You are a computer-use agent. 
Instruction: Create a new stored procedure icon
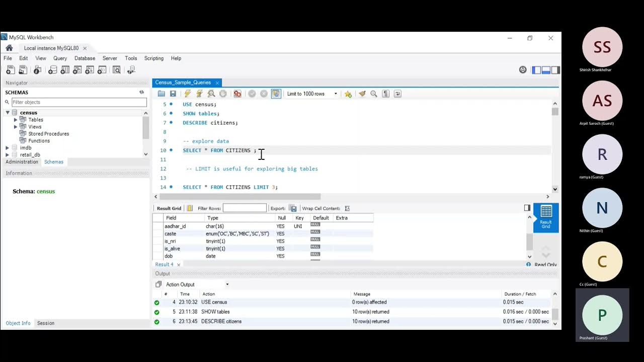coord(90,70)
